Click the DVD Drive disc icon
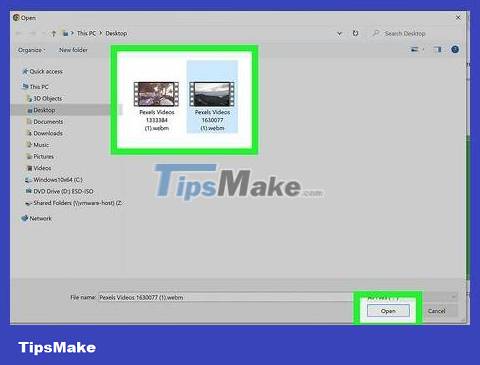Image resolution: width=480 pixels, height=365 pixels. coord(29,191)
